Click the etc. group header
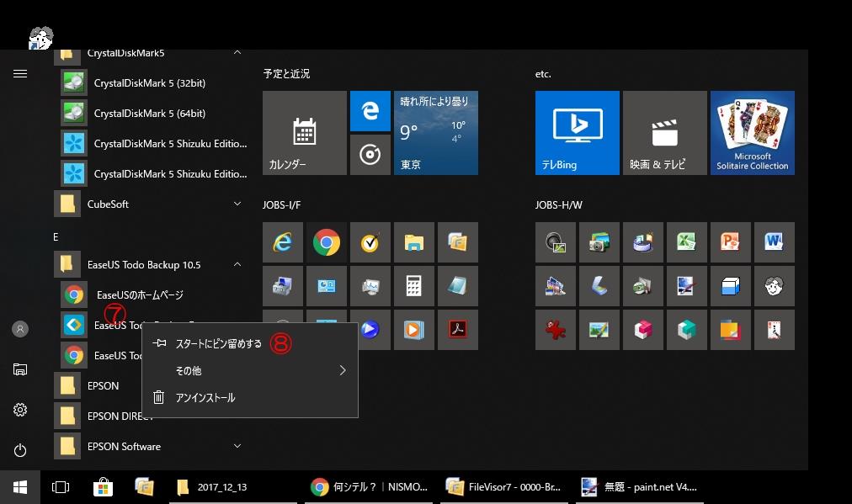The width and height of the screenshot is (852, 504). 543,74
